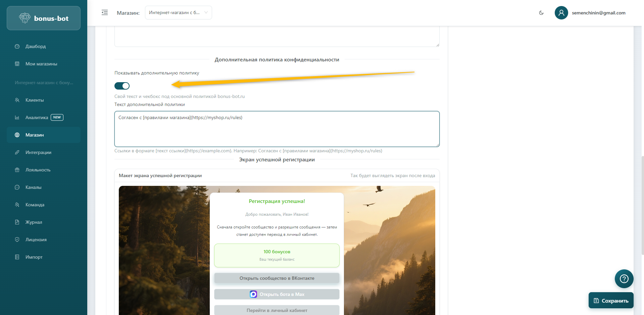Open the Интеграции menu item

(38, 152)
